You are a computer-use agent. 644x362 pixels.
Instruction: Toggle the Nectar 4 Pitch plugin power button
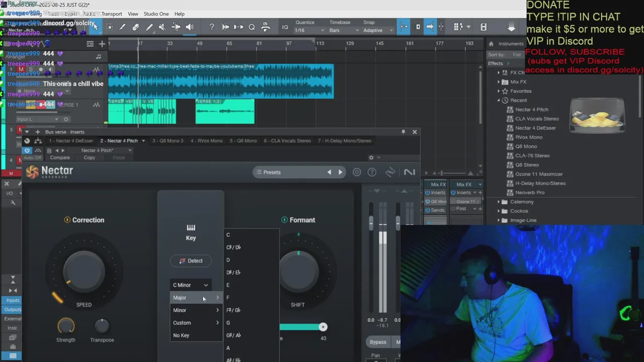click(x=27, y=150)
